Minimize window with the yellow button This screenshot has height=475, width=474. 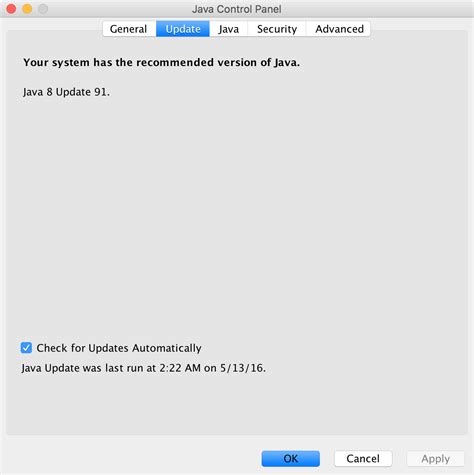tap(27, 9)
